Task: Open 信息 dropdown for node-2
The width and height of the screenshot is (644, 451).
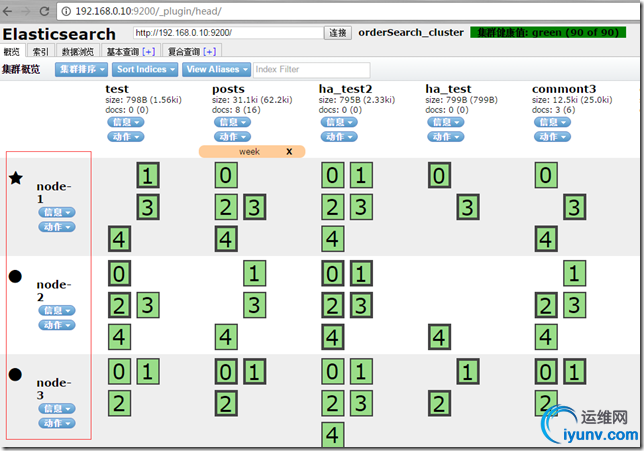Action: click(57, 311)
